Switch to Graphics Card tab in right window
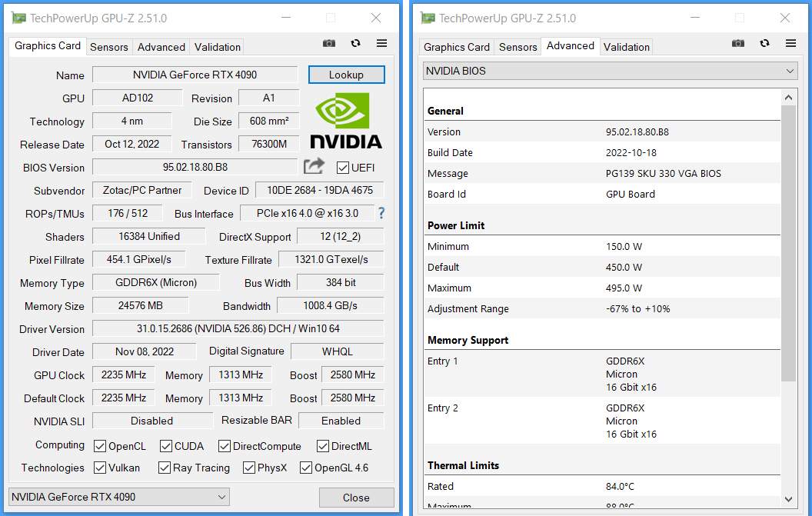This screenshot has height=516, width=812. pos(457,47)
